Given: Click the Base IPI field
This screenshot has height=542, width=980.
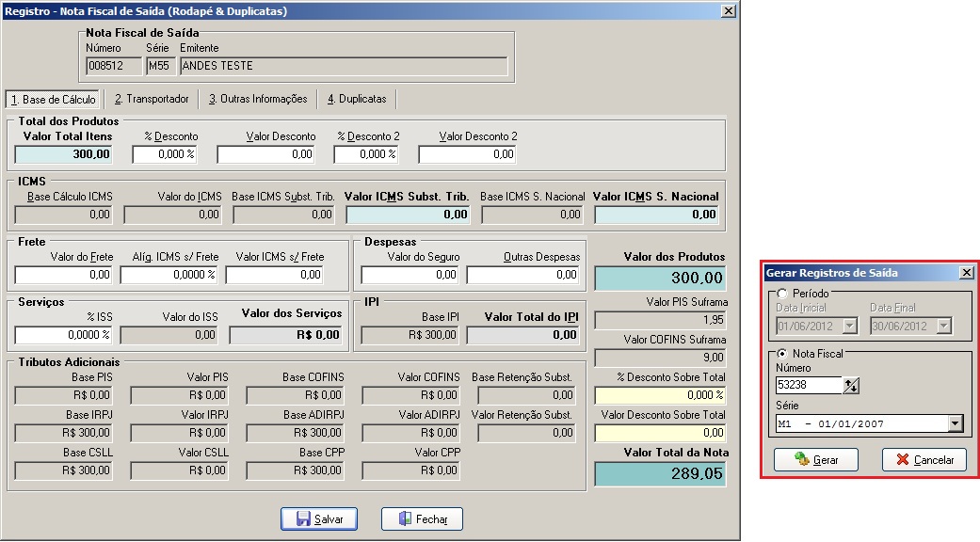Looking at the screenshot, I should pyautogui.click(x=410, y=335).
